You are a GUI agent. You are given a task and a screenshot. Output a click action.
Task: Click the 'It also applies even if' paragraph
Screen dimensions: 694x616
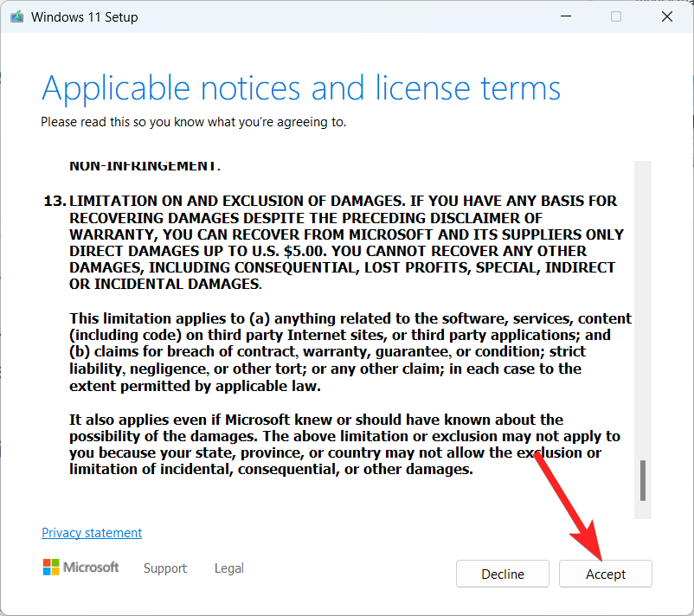click(x=346, y=445)
